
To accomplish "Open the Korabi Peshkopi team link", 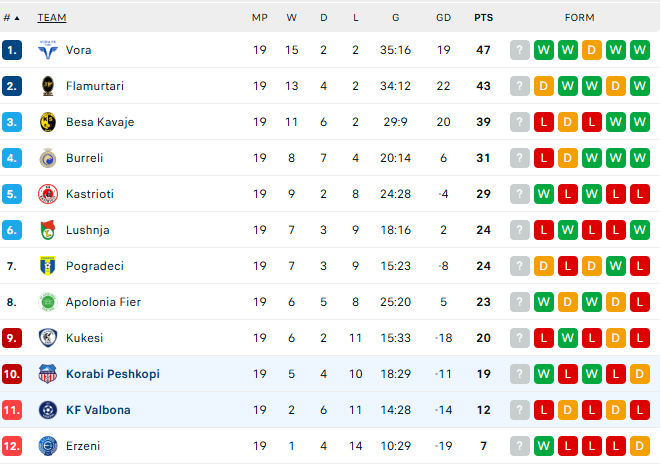I will pyautogui.click(x=112, y=374).
